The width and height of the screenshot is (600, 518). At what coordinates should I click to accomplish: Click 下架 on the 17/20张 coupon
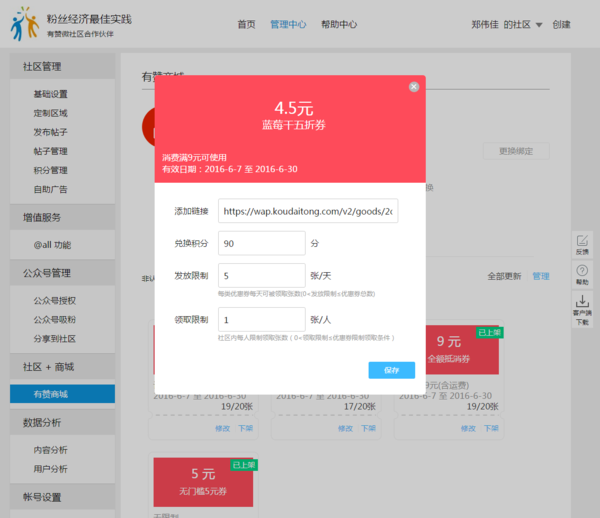(x=368, y=428)
